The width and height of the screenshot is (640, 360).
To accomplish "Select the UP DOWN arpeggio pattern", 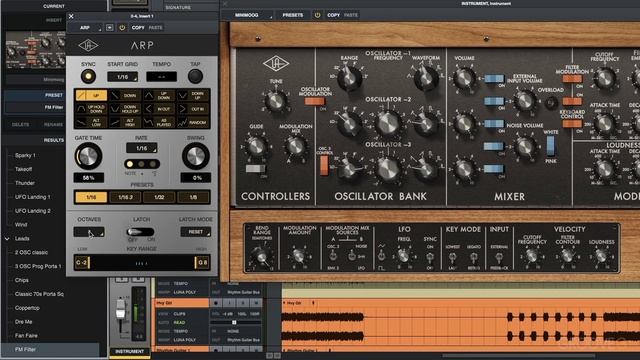I will point(159,96).
